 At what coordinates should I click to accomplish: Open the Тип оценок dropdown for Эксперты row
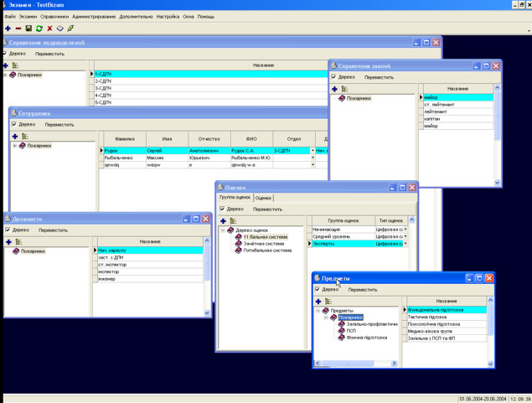point(405,244)
